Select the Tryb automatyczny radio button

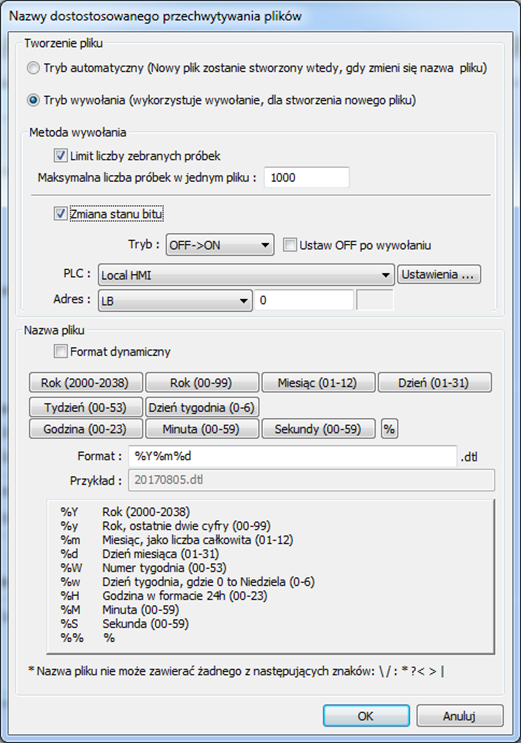(x=33, y=68)
